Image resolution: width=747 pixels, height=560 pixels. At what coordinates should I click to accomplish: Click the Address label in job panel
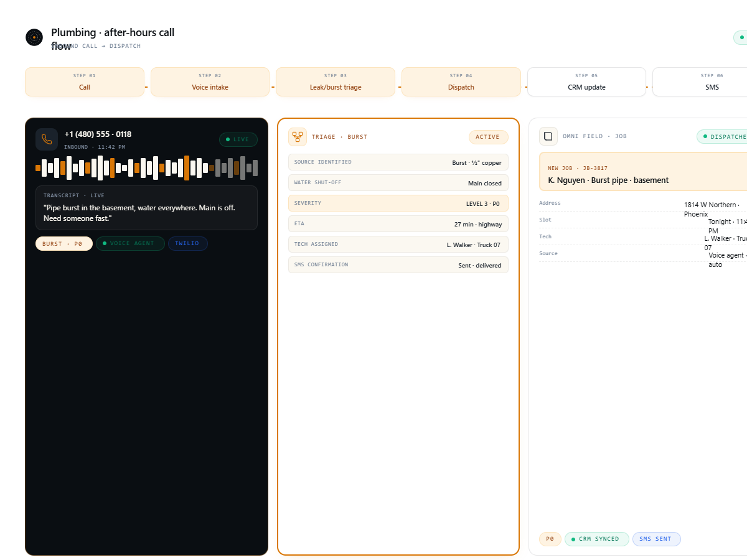click(x=550, y=203)
